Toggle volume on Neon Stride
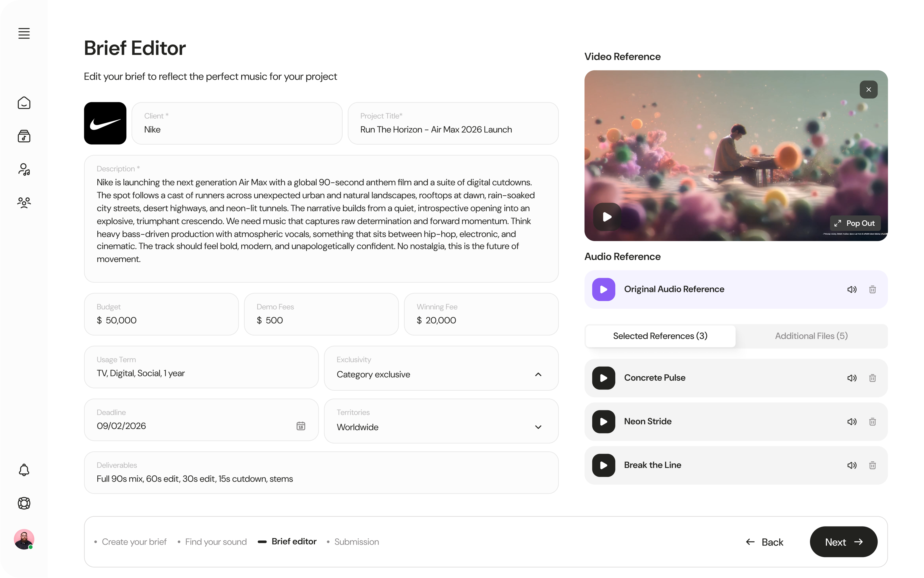Viewport: 924px width, 578px height. click(x=851, y=421)
